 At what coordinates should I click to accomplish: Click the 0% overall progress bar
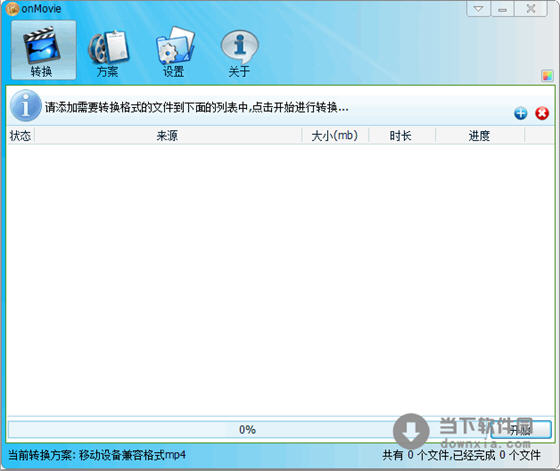(247, 430)
